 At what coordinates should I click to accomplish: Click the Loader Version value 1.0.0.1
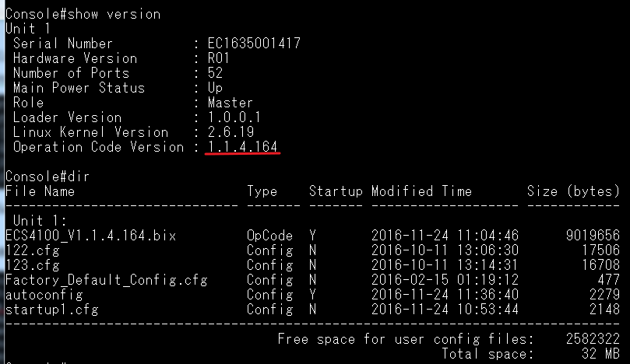(x=234, y=117)
